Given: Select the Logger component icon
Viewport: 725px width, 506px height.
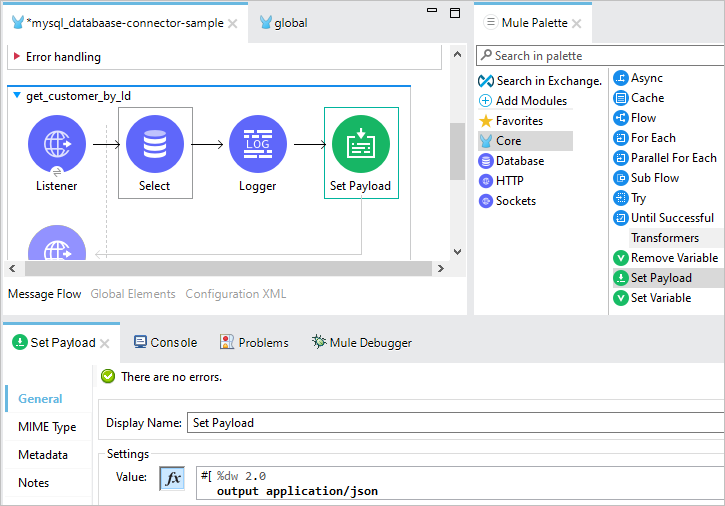Looking at the screenshot, I should coord(258,144).
